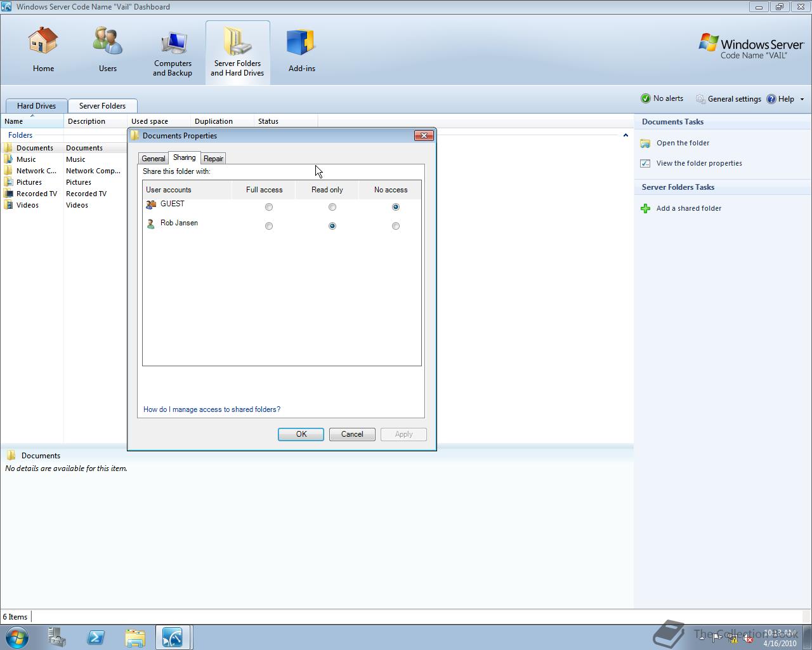Screen dimensions: 812x650
Task: Set Rob Jansen to Read only
Action: click(x=332, y=226)
